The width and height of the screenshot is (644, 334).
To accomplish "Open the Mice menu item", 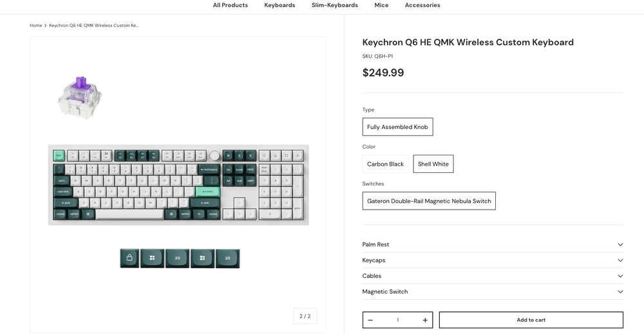I will click(x=381, y=5).
